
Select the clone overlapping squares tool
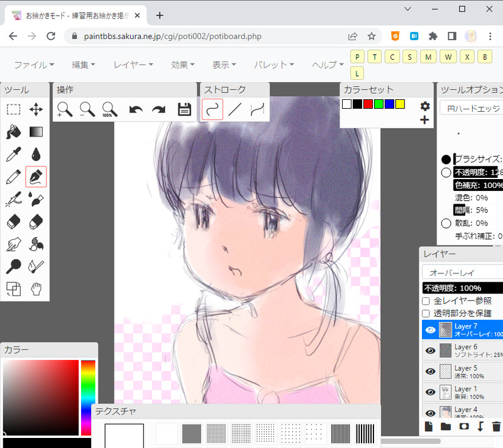pyautogui.click(x=13, y=289)
